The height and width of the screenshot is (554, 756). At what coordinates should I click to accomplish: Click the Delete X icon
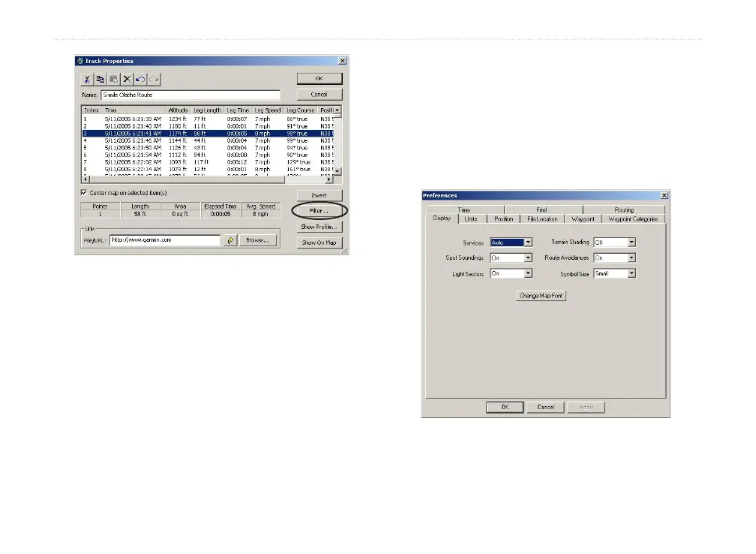tap(127, 79)
